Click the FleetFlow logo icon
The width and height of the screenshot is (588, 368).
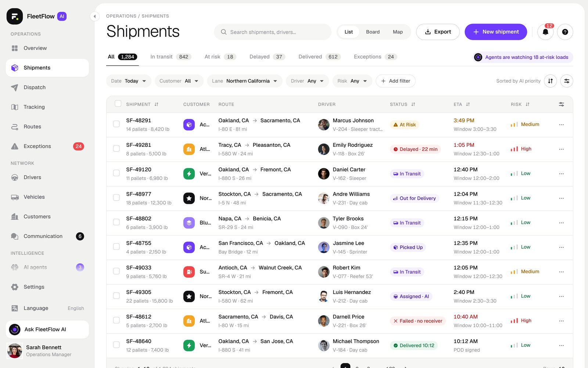click(15, 16)
